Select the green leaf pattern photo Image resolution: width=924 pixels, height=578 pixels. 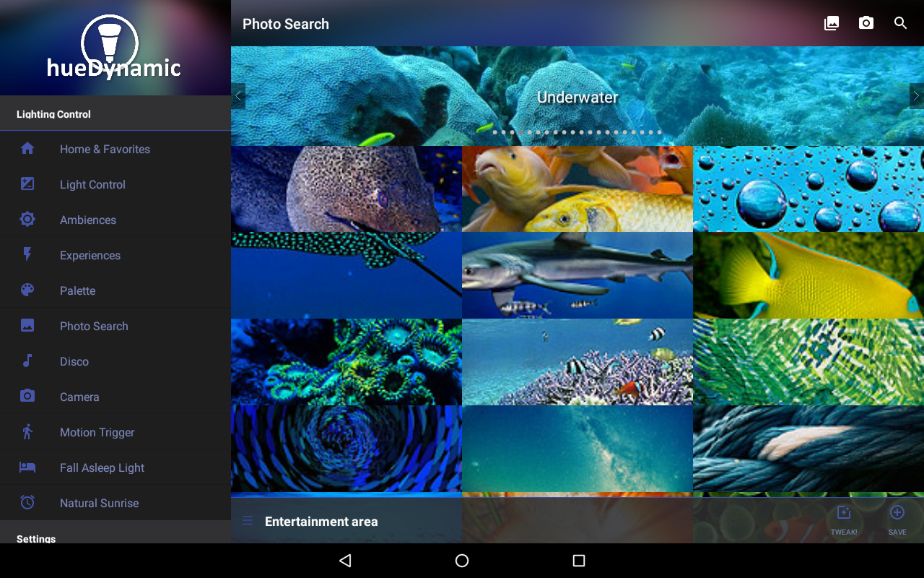pos(808,362)
